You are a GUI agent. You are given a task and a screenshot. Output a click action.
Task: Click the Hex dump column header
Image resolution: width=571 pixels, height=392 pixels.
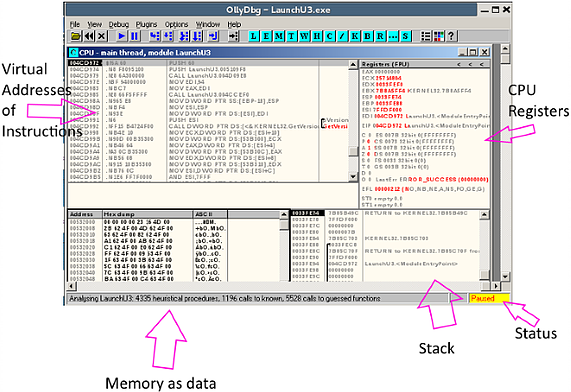click(x=147, y=214)
